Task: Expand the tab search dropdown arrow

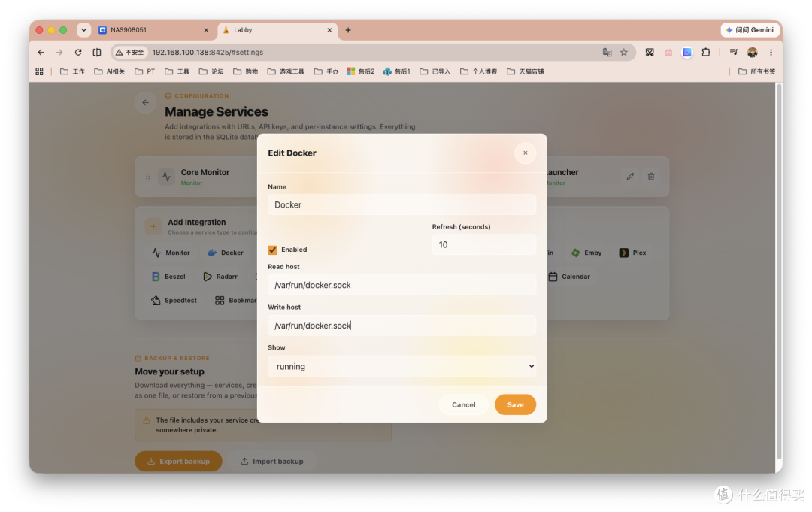Action: point(83,30)
